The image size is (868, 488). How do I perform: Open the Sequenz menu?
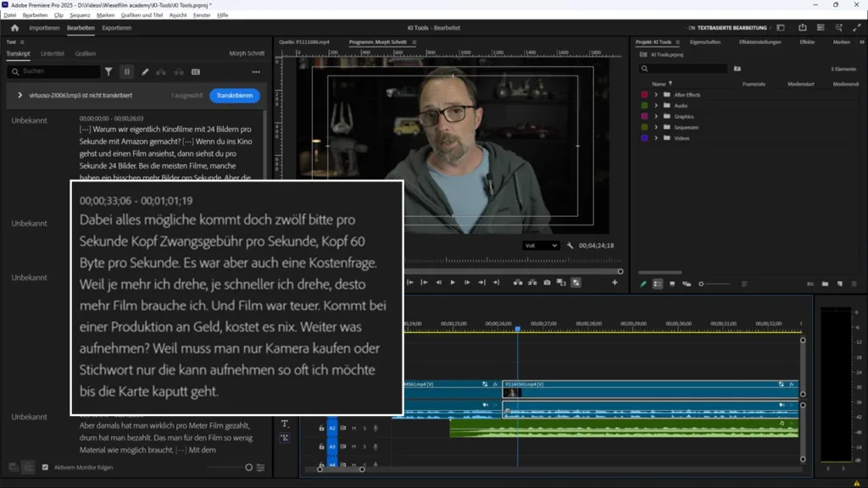[x=80, y=15]
